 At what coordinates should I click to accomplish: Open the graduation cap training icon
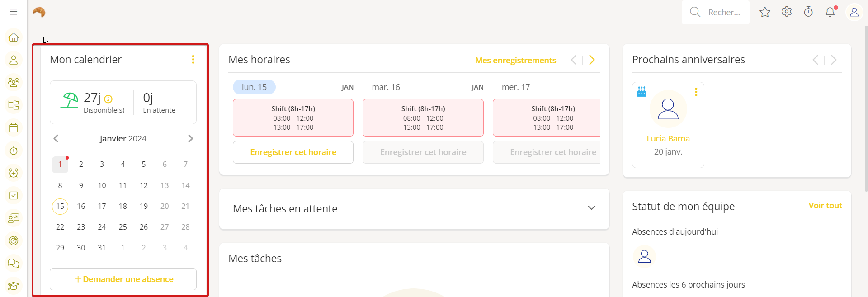(14, 286)
